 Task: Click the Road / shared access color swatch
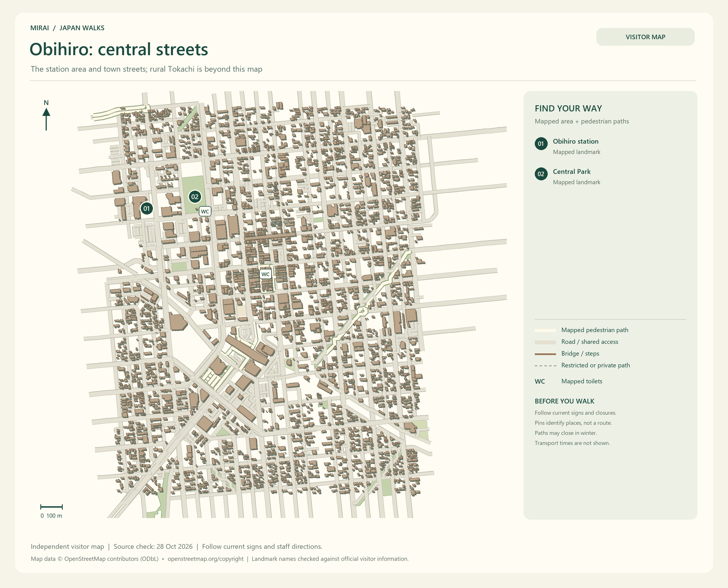(x=545, y=342)
